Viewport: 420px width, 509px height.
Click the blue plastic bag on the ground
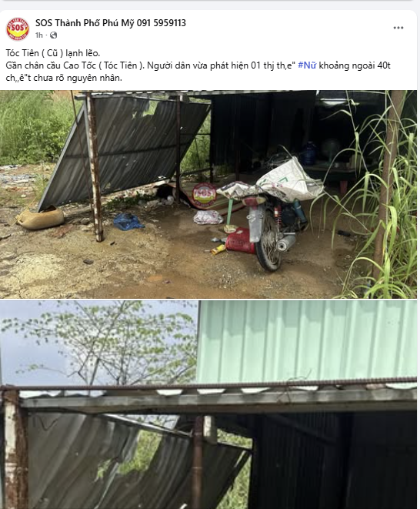(128, 222)
